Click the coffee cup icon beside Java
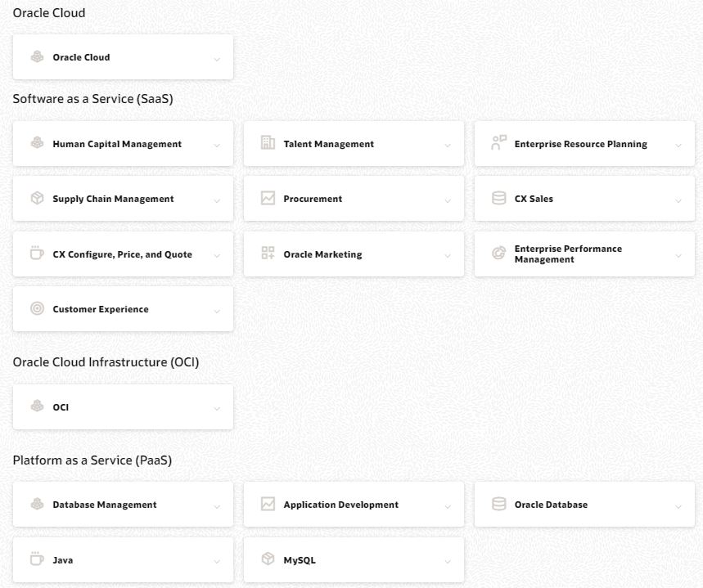 [37, 559]
